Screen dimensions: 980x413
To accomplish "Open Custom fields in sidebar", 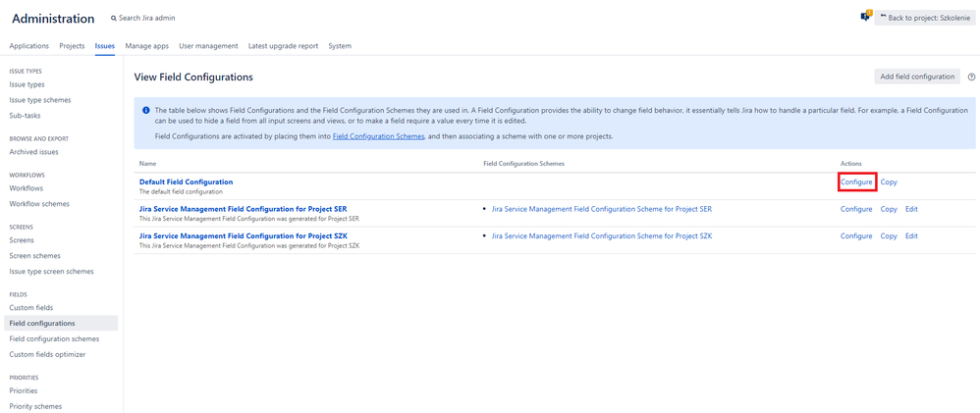I will [31, 307].
